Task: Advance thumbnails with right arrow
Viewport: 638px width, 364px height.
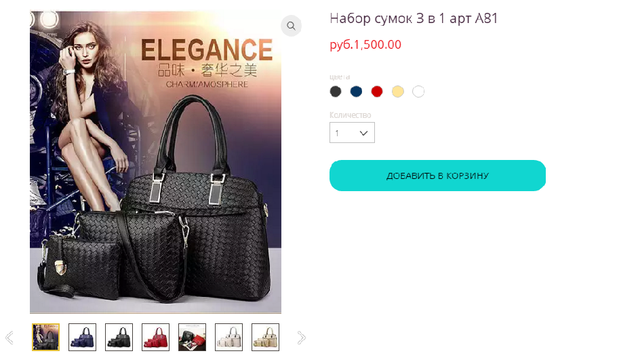Action: click(x=302, y=338)
